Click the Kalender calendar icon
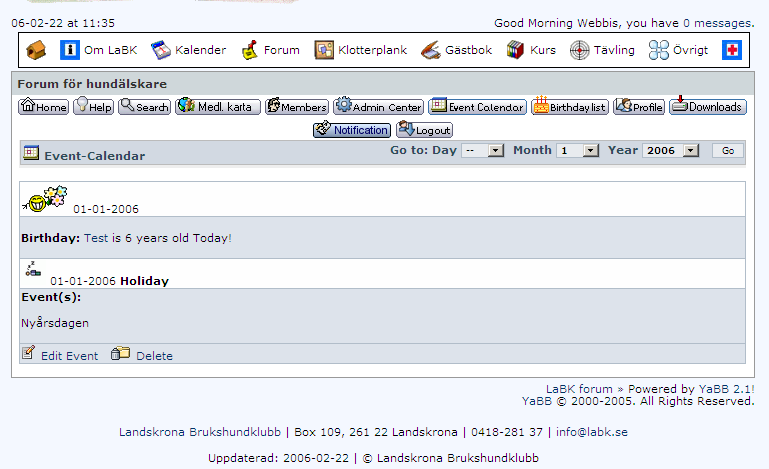The height and width of the screenshot is (469, 769). [160, 50]
